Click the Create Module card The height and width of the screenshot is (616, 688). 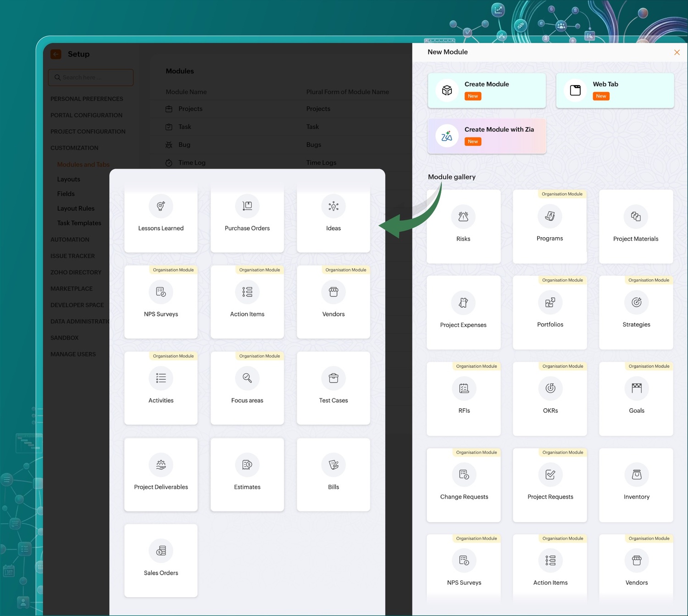click(487, 90)
